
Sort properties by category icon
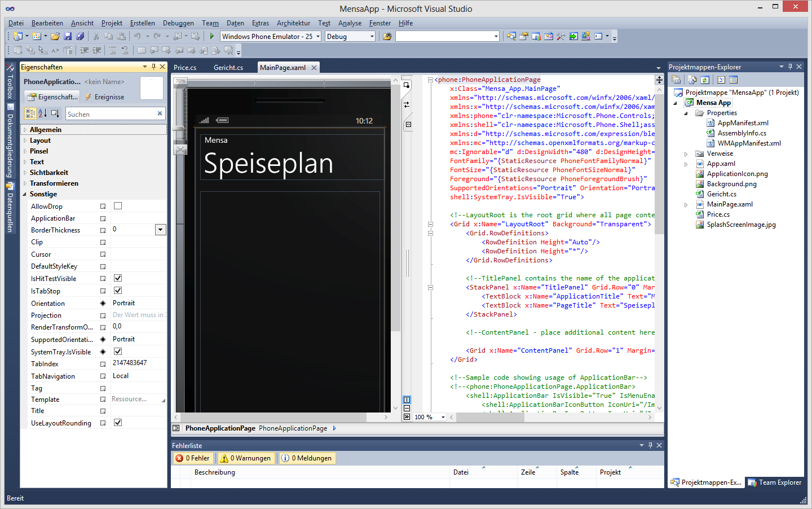30,113
